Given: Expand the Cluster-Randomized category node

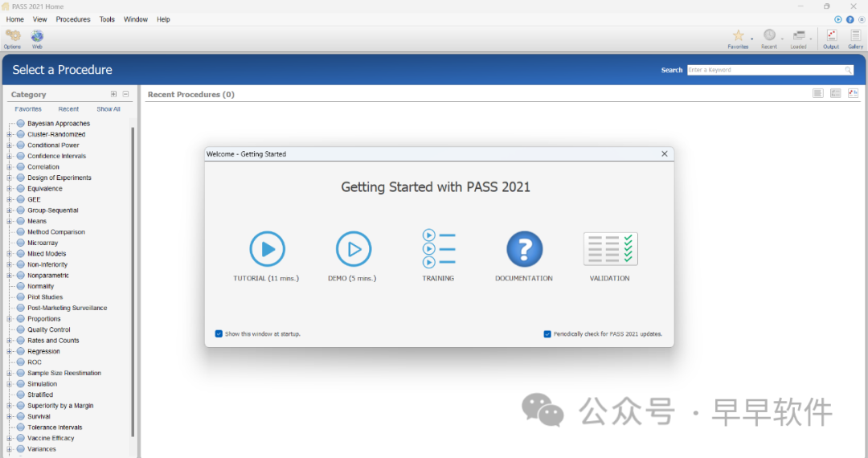Looking at the screenshot, I should [10, 134].
